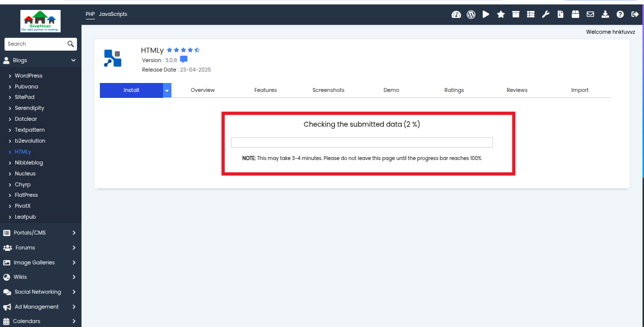644x327 pixels.
Task: Select PivotX in the Blogs list
Action: pyautogui.click(x=23, y=206)
